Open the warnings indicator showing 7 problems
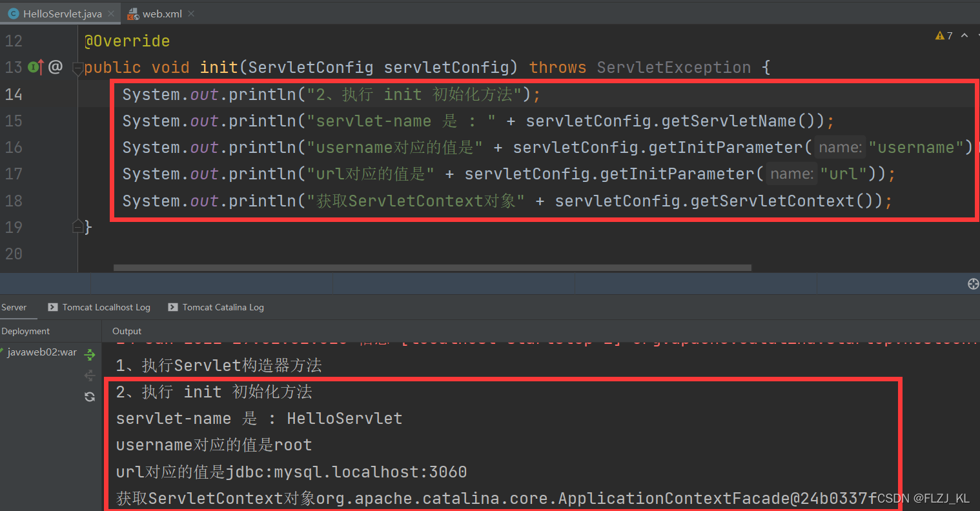This screenshot has height=511, width=980. click(944, 35)
